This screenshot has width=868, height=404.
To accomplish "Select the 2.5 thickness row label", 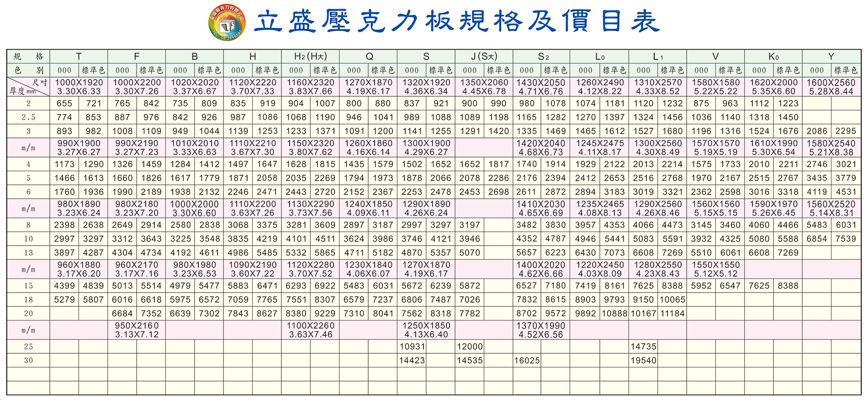I will point(28,117).
